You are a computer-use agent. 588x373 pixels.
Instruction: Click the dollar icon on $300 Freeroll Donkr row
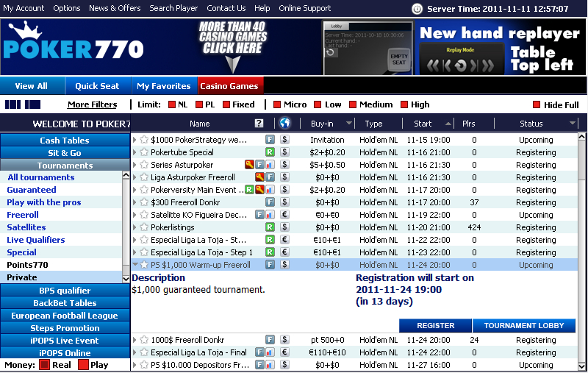click(284, 202)
